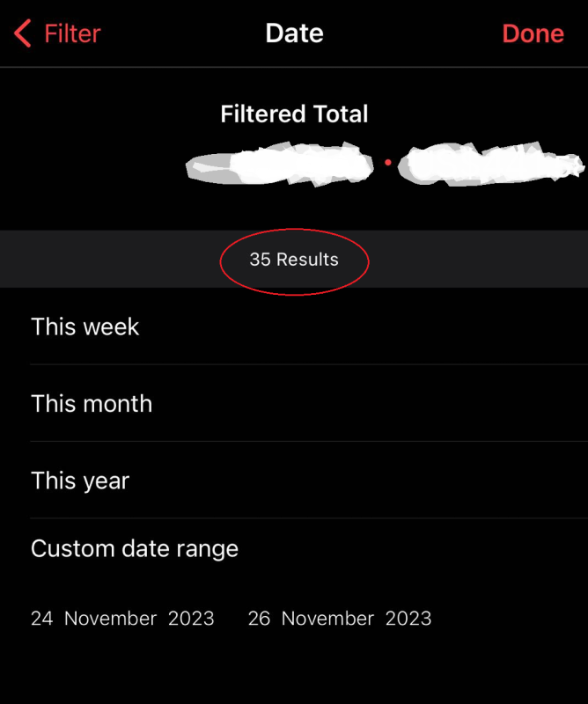This screenshot has height=704, width=588.
Task: Select the This month option
Action: pos(294,403)
